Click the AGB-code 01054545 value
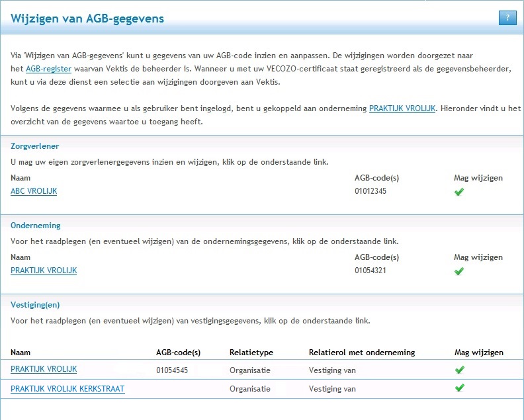 172,370
